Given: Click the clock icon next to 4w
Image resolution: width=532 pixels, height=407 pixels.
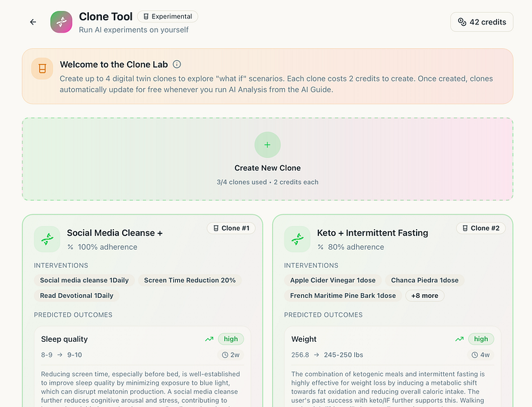Looking at the screenshot, I should point(475,355).
